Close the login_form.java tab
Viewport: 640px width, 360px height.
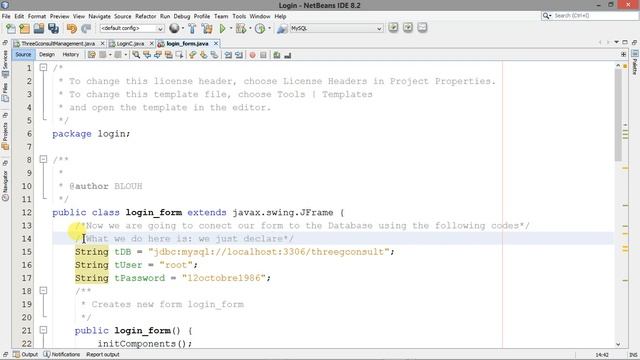[216, 43]
